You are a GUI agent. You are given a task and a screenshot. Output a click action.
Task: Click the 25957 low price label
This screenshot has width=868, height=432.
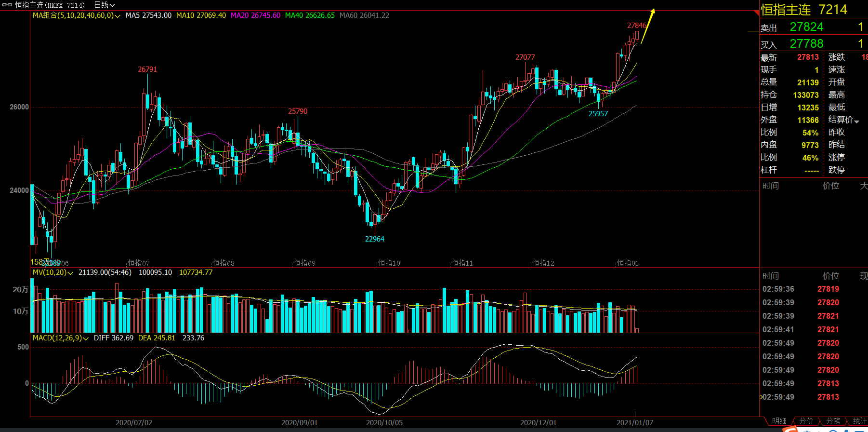pos(598,114)
